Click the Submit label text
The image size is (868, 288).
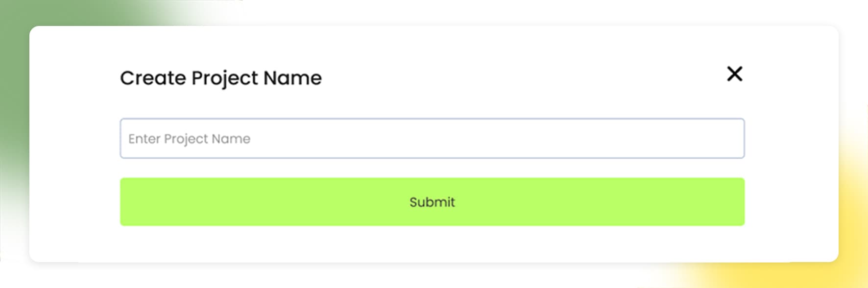coord(432,202)
